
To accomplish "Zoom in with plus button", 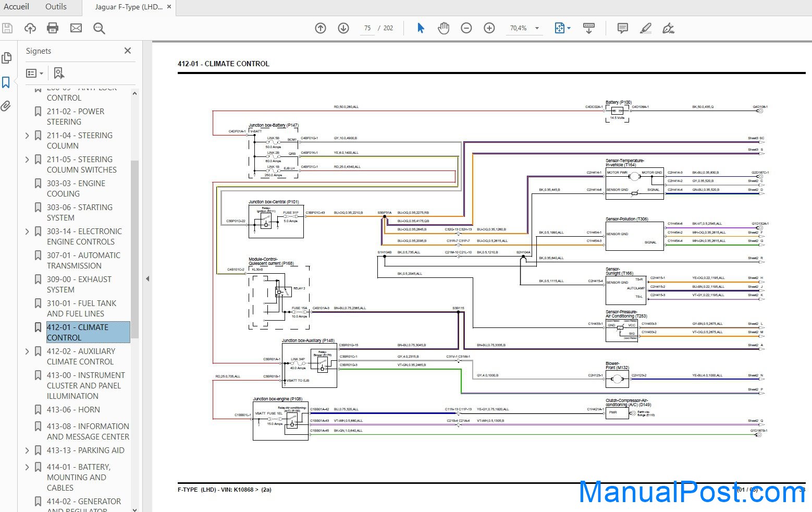I will pos(489,28).
